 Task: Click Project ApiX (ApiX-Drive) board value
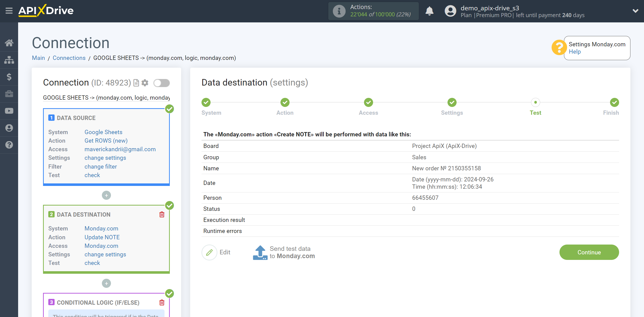pos(444,146)
